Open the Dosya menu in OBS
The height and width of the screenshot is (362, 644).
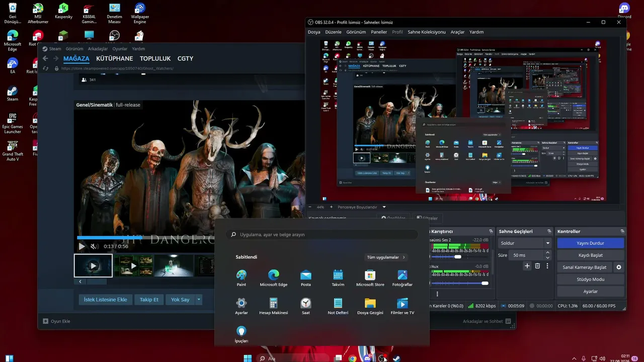314,32
